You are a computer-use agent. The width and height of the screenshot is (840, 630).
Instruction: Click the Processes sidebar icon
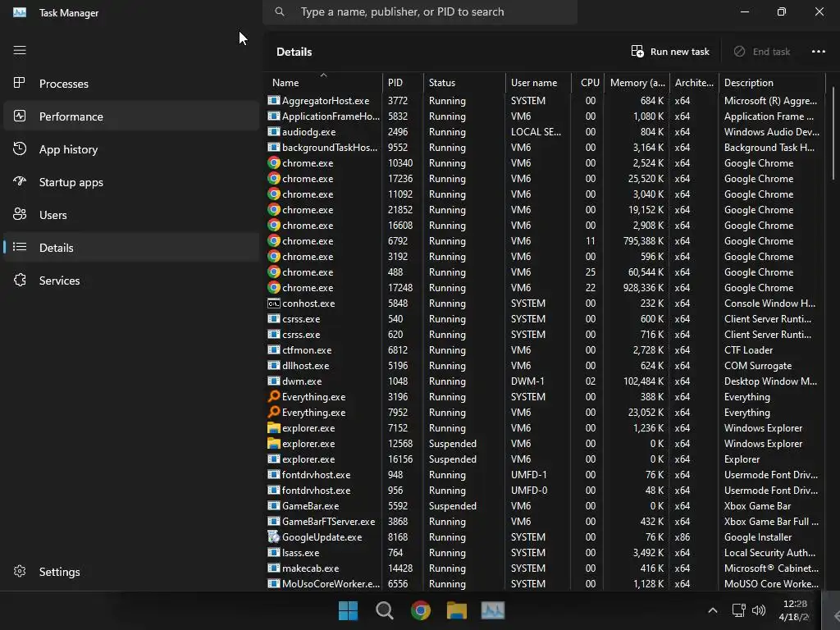tap(20, 83)
